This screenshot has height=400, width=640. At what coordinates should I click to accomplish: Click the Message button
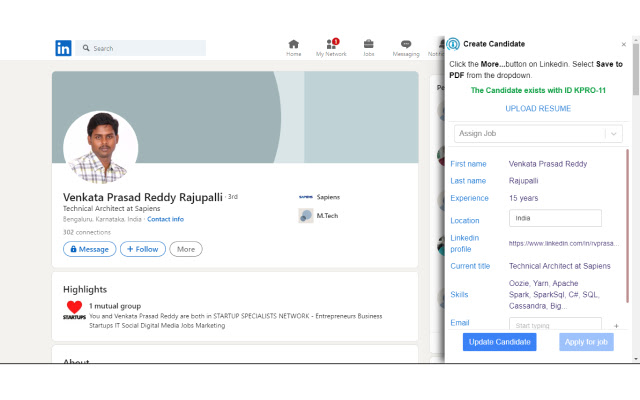point(89,249)
